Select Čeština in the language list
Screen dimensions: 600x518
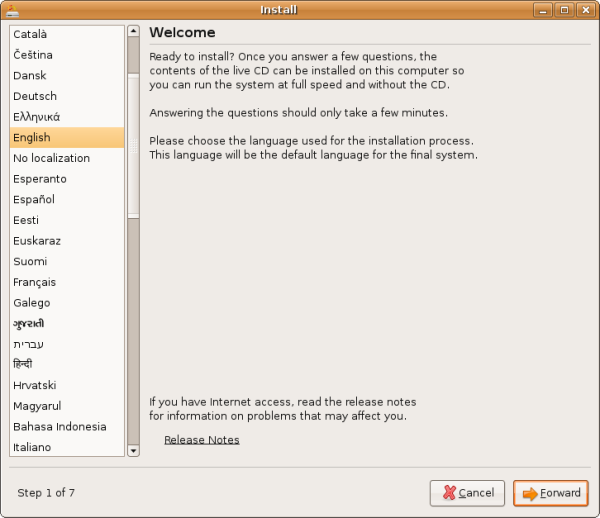[x=67, y=55]
